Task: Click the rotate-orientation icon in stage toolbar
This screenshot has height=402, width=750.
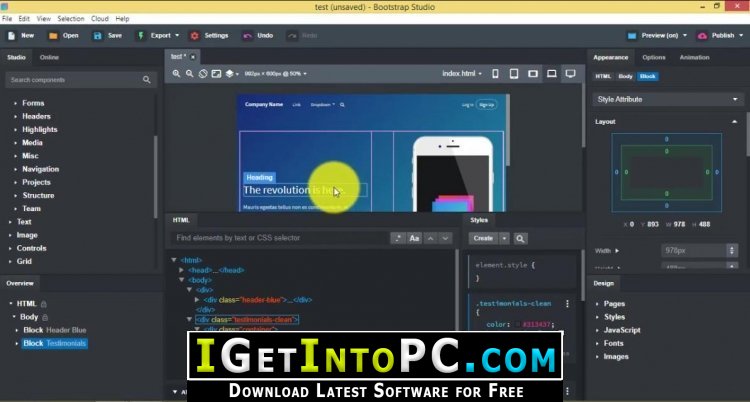Action: tap(203, 74)
